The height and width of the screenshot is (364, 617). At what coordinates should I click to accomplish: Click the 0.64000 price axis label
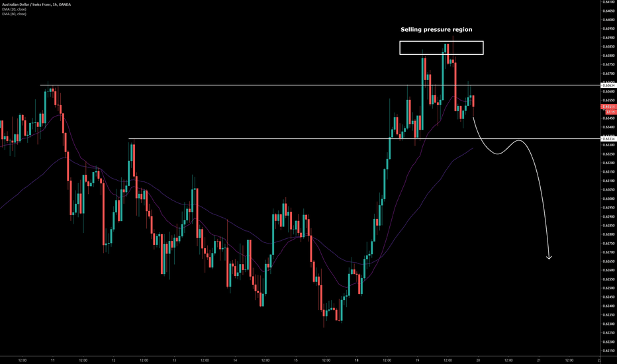pos(609,20)
